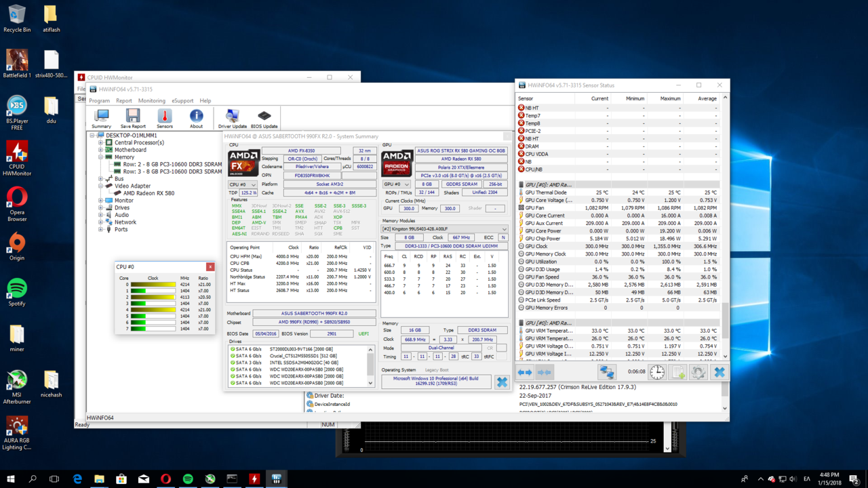Open Sensors via thermometer icon
The width and height of the screenshot is (868, 488).
coord(165,119)
